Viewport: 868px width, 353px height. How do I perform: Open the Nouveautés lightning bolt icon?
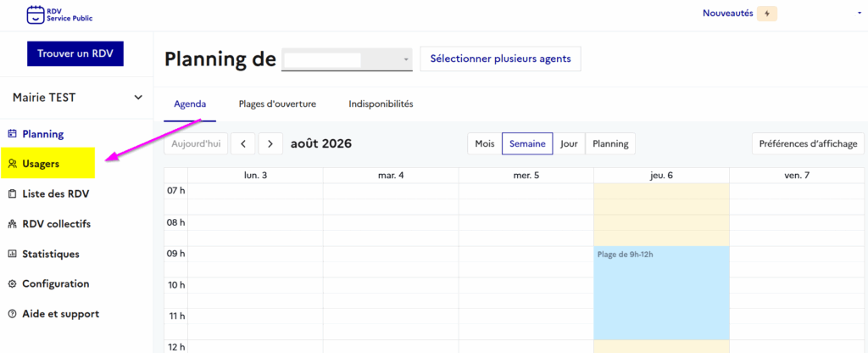click(x=766, y=14)
